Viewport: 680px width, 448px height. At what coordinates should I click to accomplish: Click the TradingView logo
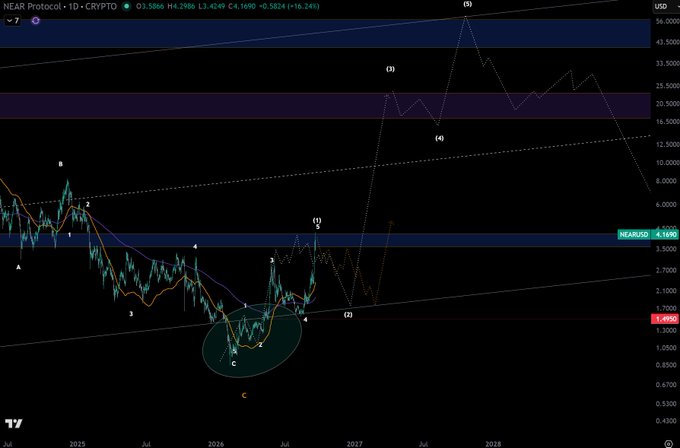[14, 423]
